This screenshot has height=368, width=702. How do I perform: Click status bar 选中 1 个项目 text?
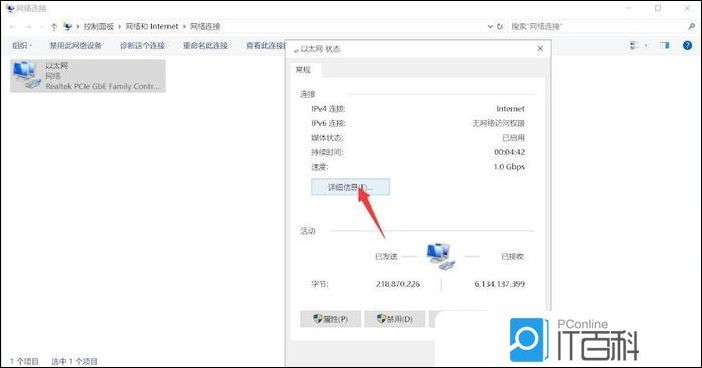coord(74,361)
